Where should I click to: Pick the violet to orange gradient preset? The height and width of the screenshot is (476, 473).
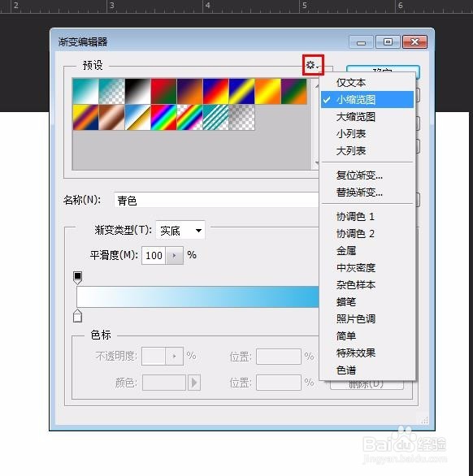pos(190,91)
